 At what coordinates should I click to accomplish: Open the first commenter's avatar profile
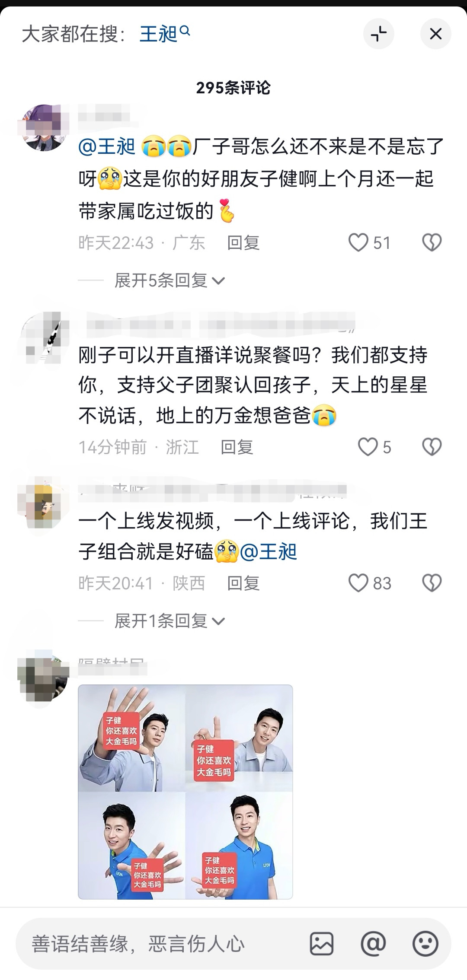click(x=45, y=127)
